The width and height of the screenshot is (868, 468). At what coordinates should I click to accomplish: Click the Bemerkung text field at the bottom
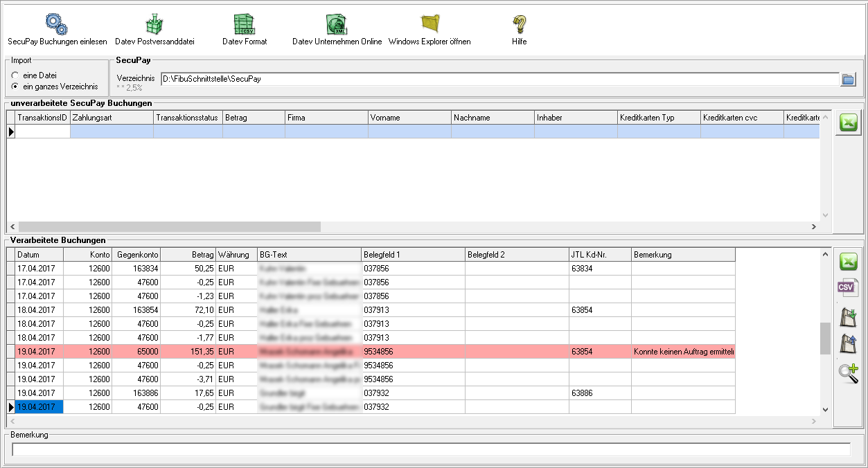point(431,449)
